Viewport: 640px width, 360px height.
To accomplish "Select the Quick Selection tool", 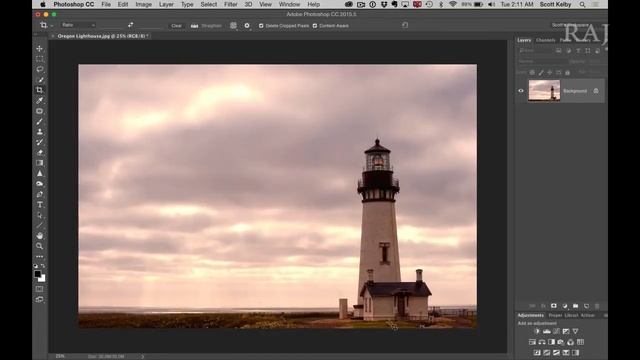I will click(40, 80).
